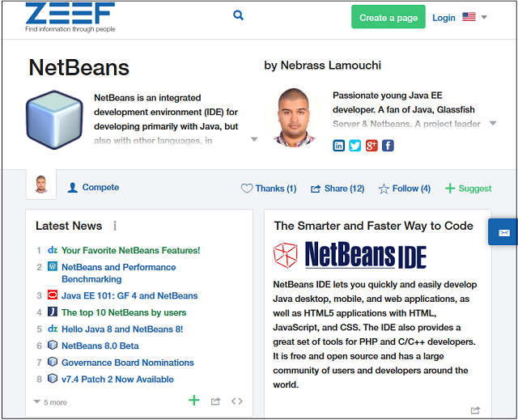Select the small author avatar tab
Image resolution: width=518 pixels, height=420 pixels.
pos(41,185)
